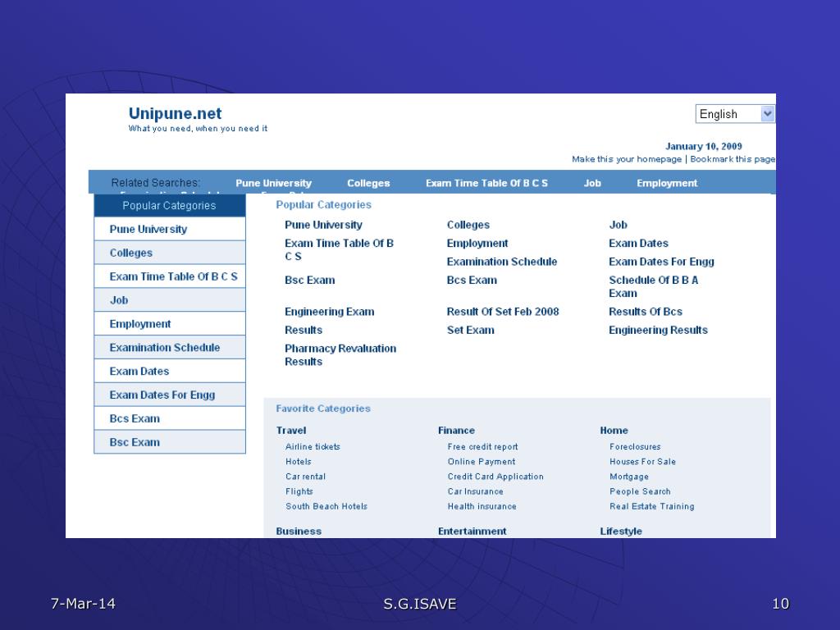
Task: Open the Airline tickets link
Action: coord(313,446)
